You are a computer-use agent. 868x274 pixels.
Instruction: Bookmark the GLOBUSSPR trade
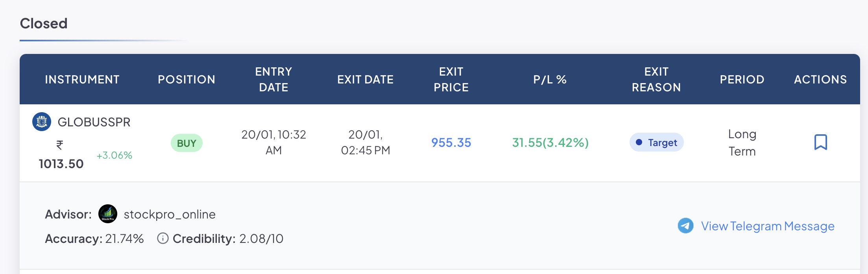tap(820, 142)
